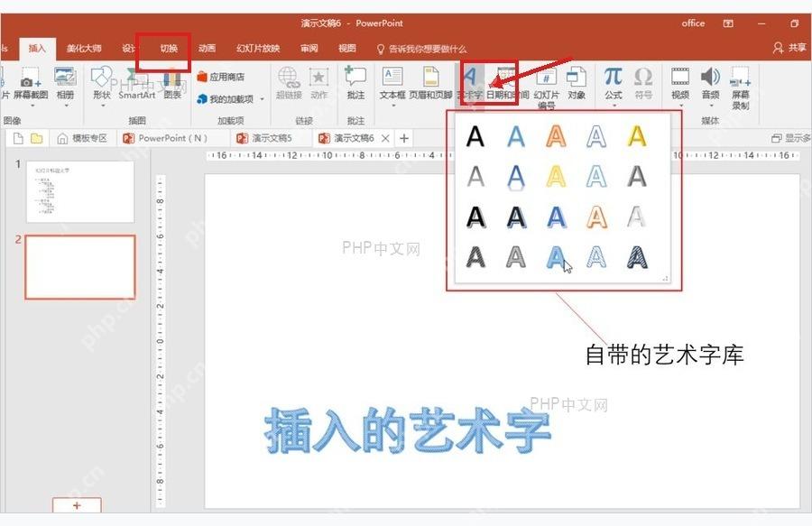Choose the white outline WordArt style in first row
The image size is (812, 526).
point(596,136)
